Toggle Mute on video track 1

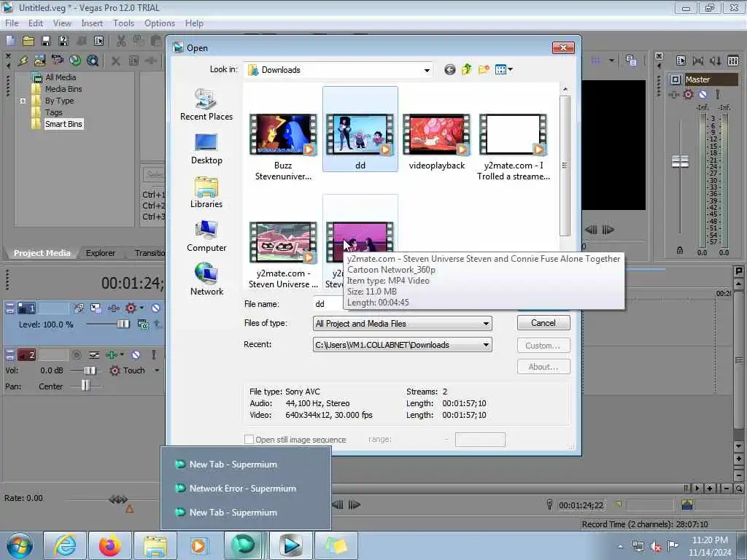tap(155, 308)
